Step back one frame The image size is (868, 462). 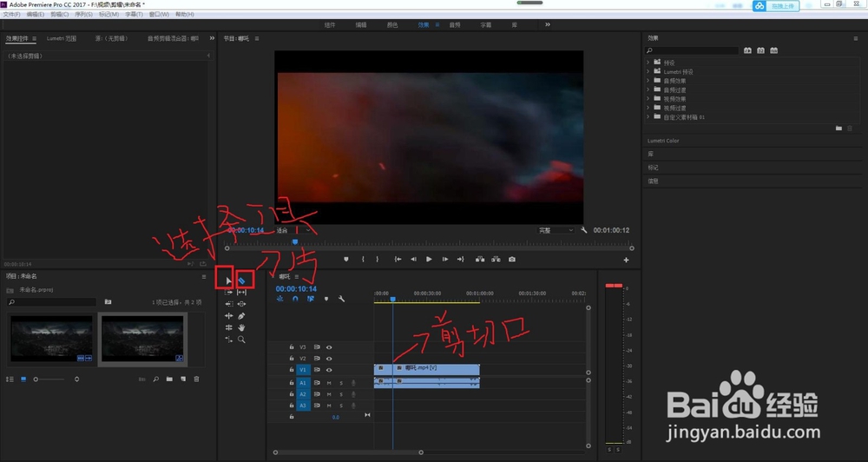pyautogui.click(x=413, y=260)
